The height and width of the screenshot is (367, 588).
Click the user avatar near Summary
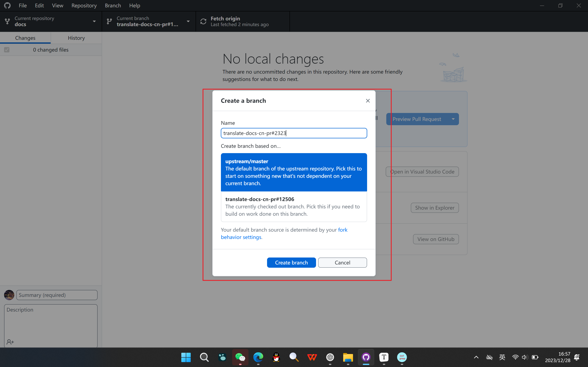9,295
